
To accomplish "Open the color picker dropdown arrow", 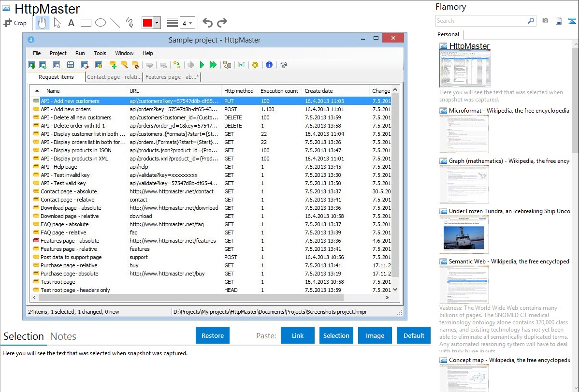I will pos(157,23).
